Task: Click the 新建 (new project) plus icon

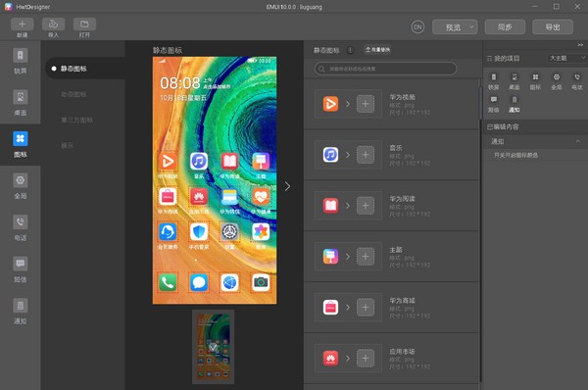Action: coord(23,24)
